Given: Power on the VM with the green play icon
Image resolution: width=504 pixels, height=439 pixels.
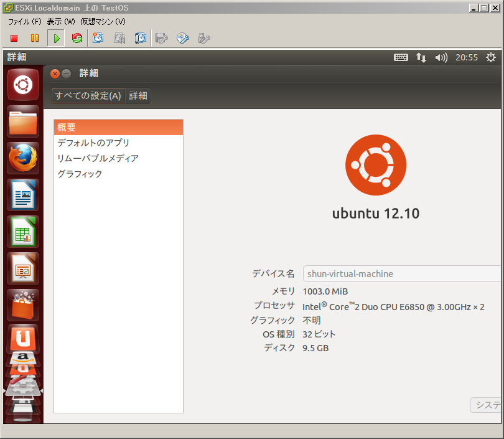Looking at the screenshot, I should tap(56, 38).
